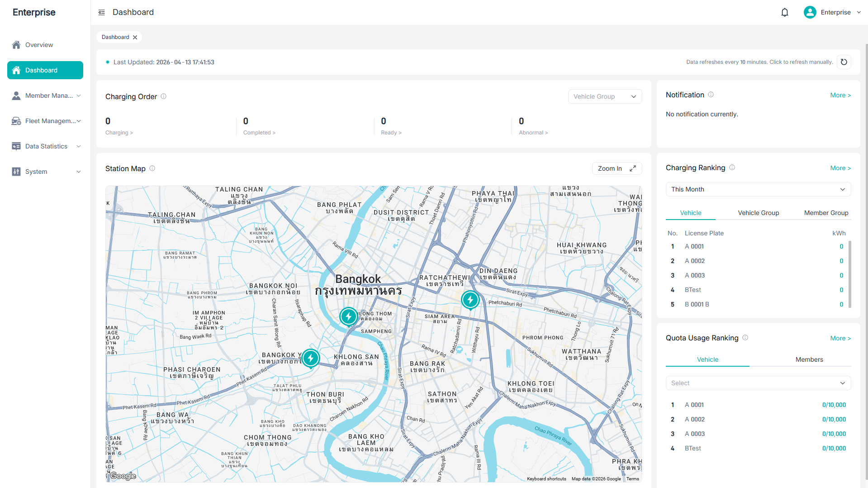View Completed orders list

click(x=259, y=133)
